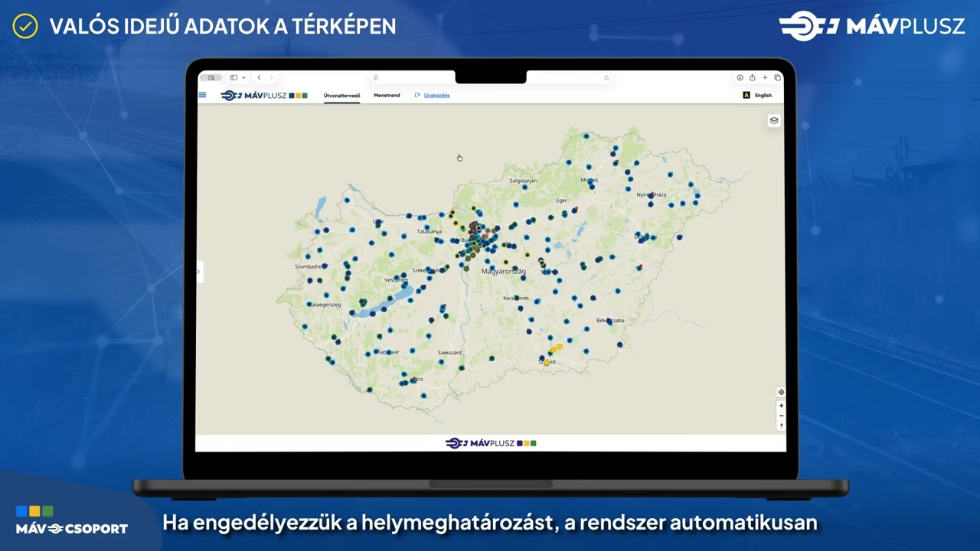Open browser downloads icon
Image resolution: width=980 pixels, height=551 pixels.
click(x=740, y=77)
